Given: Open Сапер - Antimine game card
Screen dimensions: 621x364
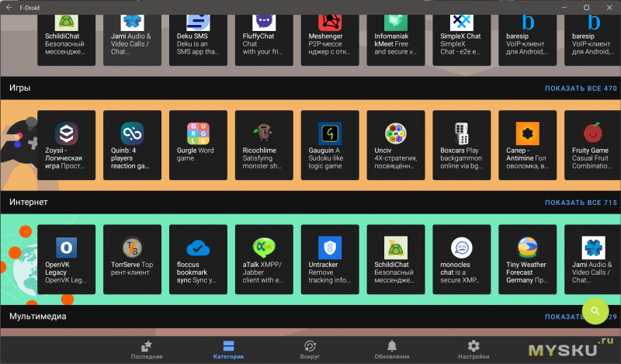Looking at the screenshot, I should pos(528,145).
